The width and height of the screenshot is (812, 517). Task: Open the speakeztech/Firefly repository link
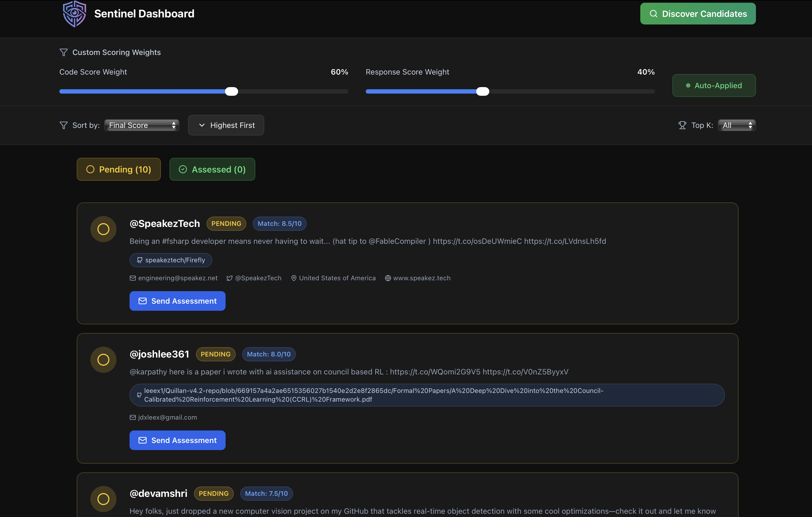(x=171, y=260)
